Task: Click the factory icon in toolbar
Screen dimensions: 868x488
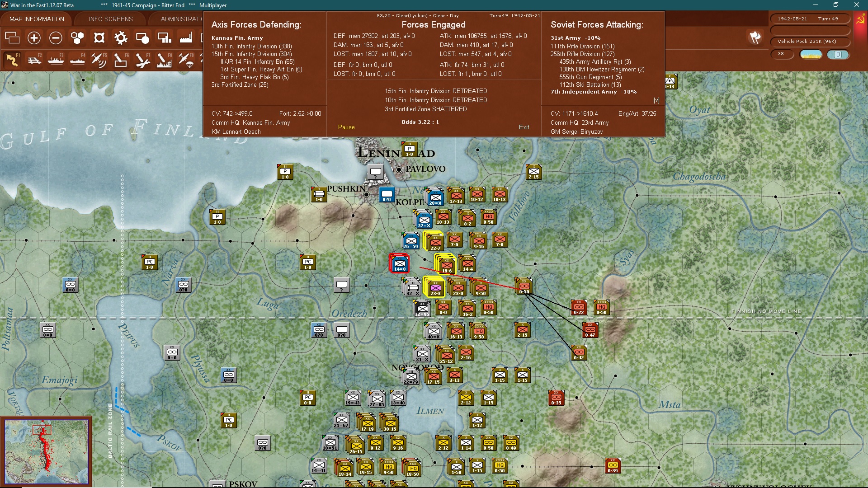Action: (x=186, y=38)
